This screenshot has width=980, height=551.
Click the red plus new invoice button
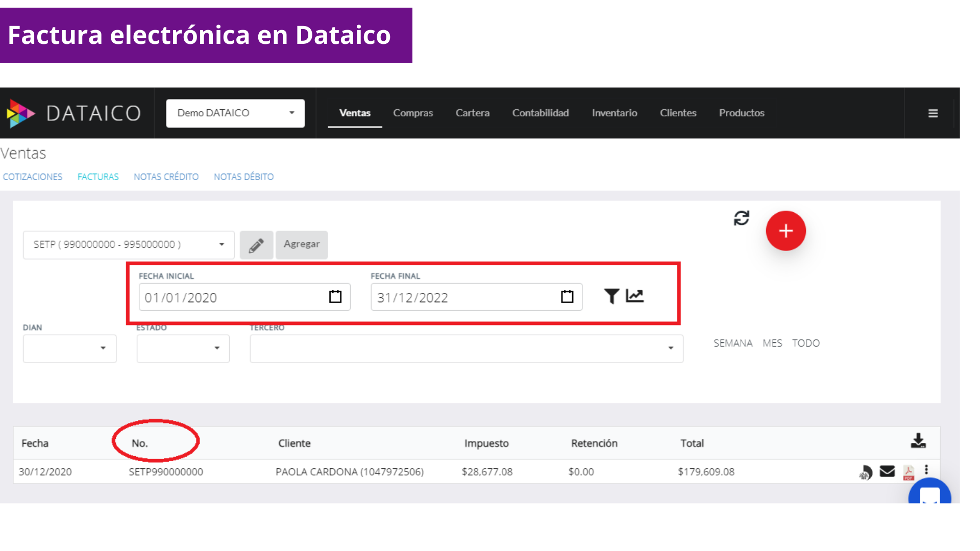click(x=786, y=231)
